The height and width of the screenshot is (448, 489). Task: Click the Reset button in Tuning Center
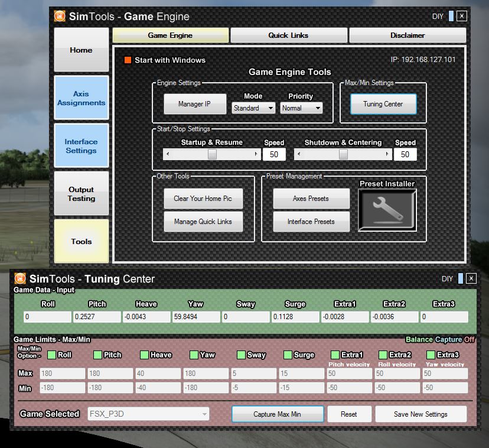click(x=349, y=414)
